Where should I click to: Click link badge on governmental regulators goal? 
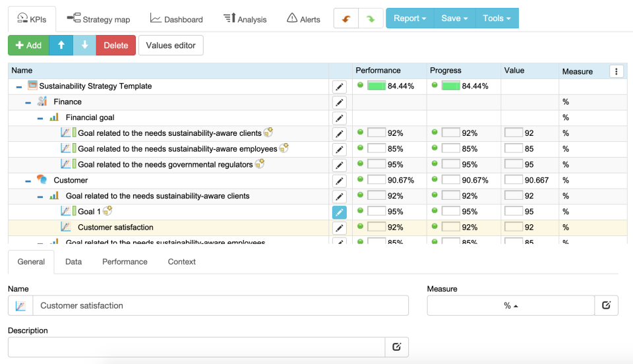click(x=260, y=164)
